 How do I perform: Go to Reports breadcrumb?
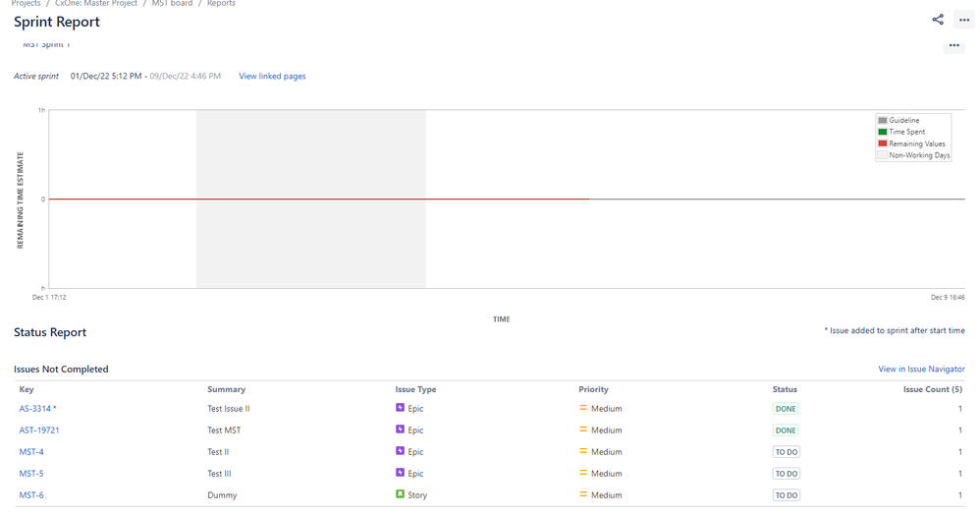coord(221,3)
